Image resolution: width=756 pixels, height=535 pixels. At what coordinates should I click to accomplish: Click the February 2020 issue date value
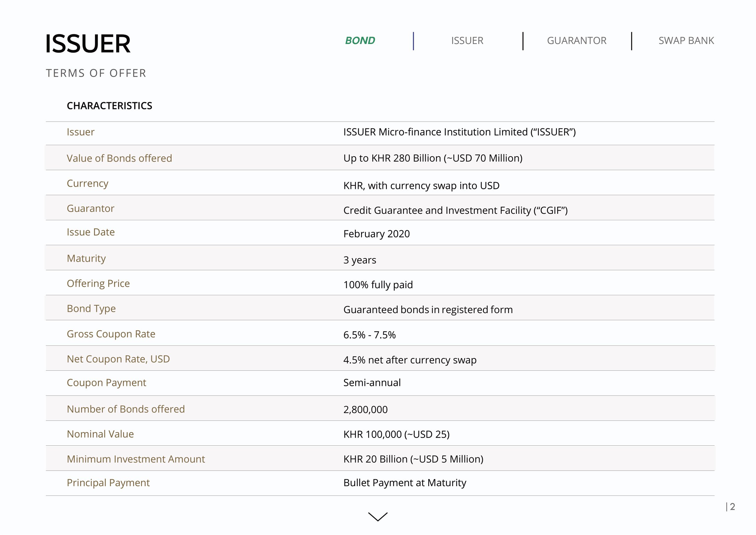(x=376, y=234)
